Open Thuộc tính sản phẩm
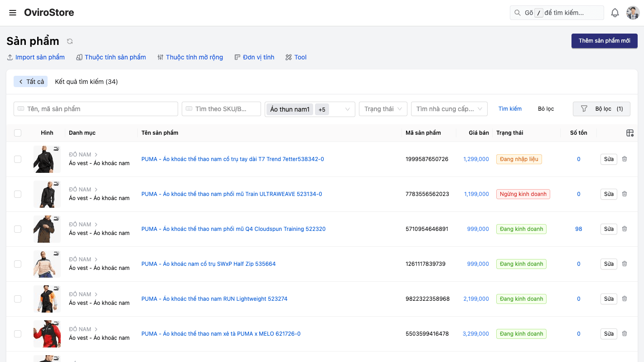Viewport: 644px width, 362px height. tap(111, 57)
